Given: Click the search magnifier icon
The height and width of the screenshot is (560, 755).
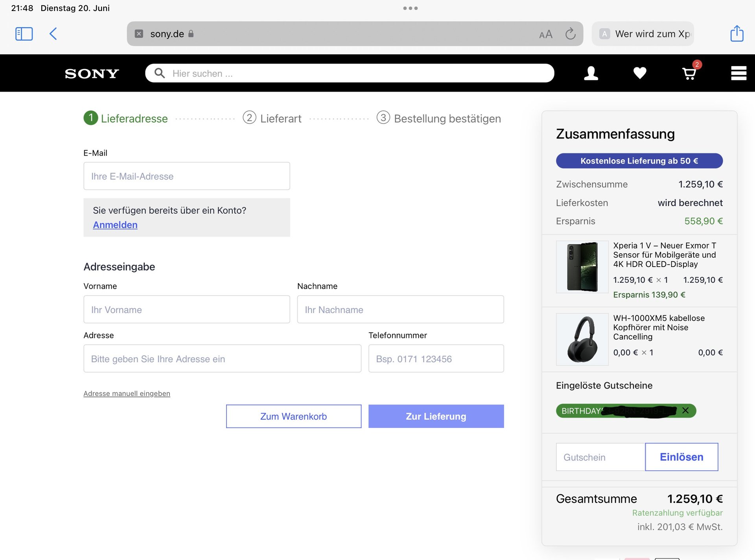Looking at the screenshot, I should click(159, 73).
